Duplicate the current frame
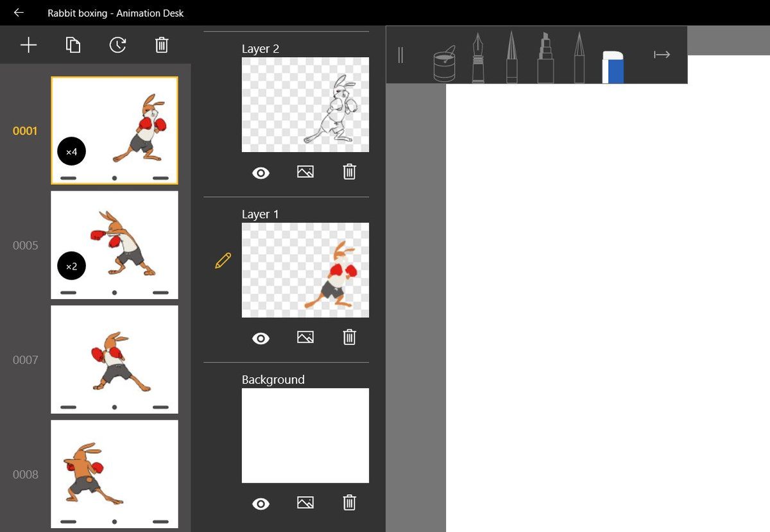The width and height of the screenshot is (770, 532). 73,45
